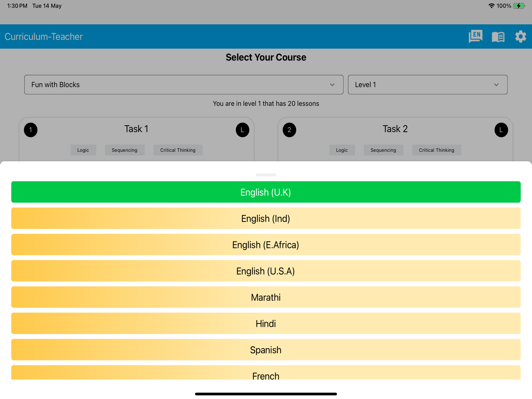This screenshot has height=399, width=532.
Task: Open the Task 1 card title
Action: click(x=136, y=129)
